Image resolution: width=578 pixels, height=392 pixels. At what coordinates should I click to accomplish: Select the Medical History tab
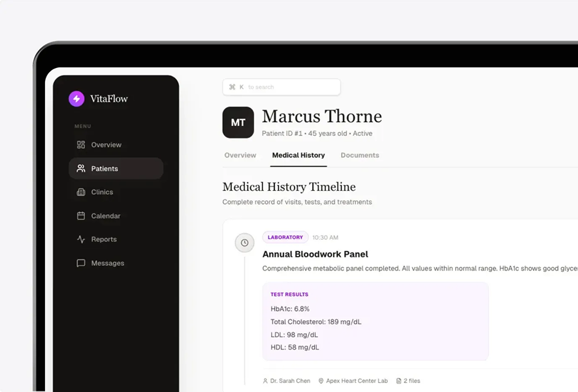pyautogui.click(x=298, y=155)
